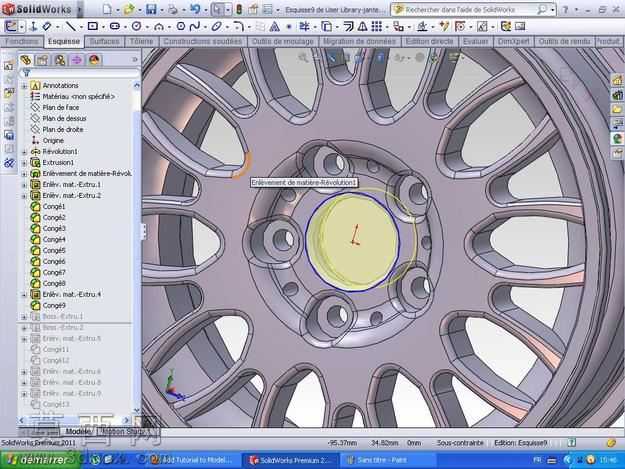Select the Straight Slot tool
Viewport: 625px width, 469px height.
(x=115, y=26)
